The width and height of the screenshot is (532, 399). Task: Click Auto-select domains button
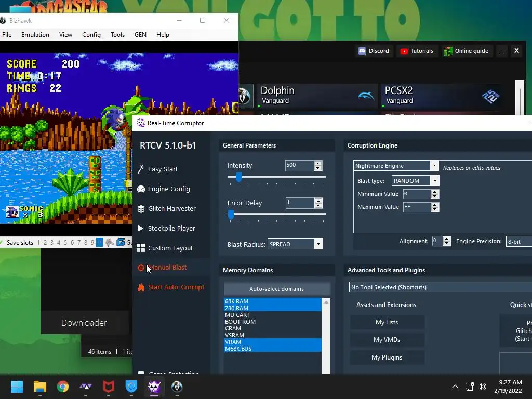[276, 289]
